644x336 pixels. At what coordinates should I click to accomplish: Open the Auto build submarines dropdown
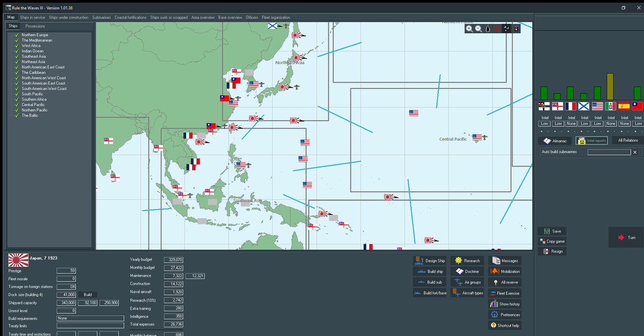click(x=609, y=152)
